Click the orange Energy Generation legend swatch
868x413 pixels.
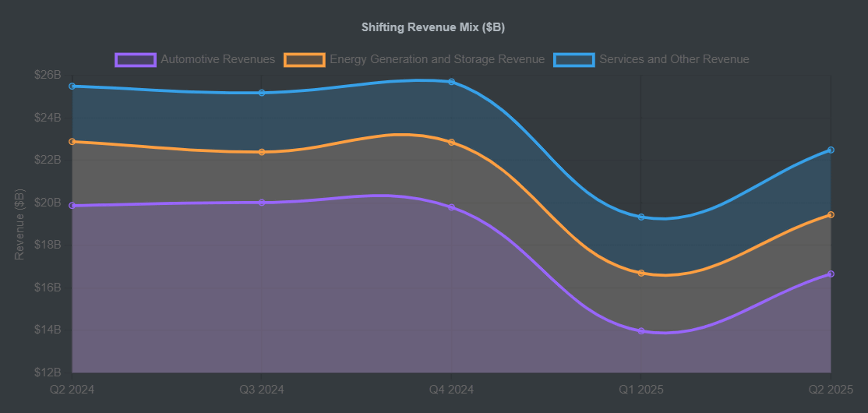coord(305,59)
